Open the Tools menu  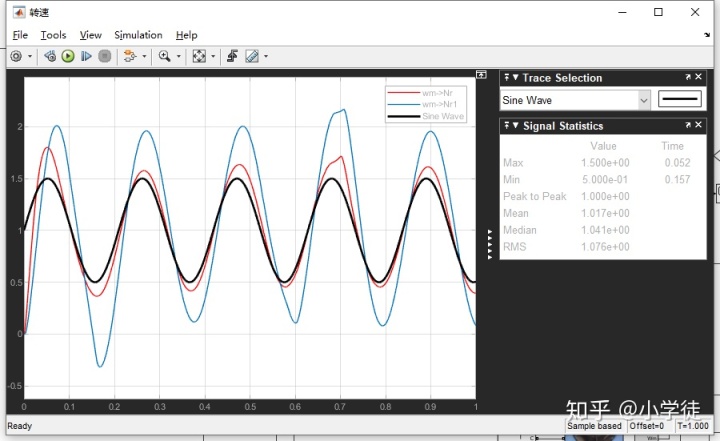[53, 35]
